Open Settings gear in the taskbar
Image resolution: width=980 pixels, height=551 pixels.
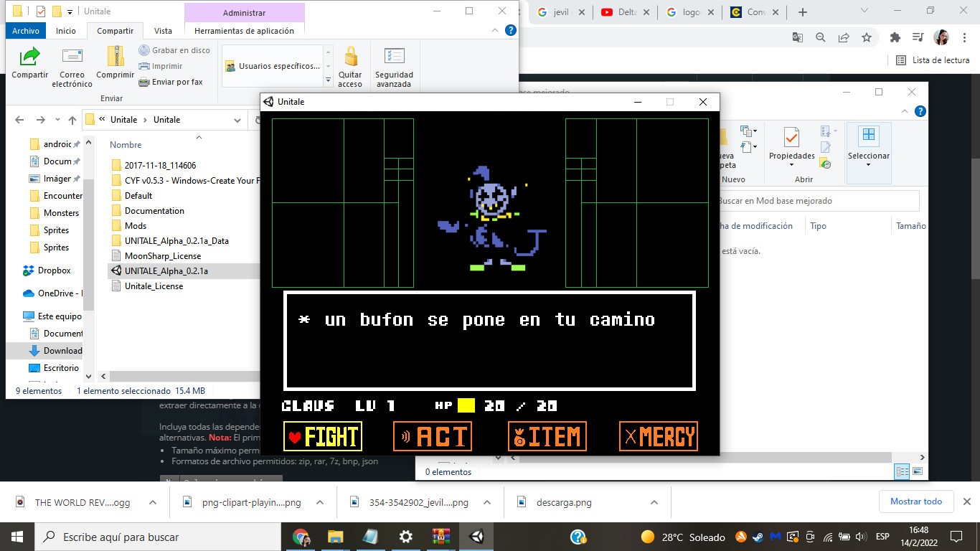pyautogui.click(x=405, y=537)
